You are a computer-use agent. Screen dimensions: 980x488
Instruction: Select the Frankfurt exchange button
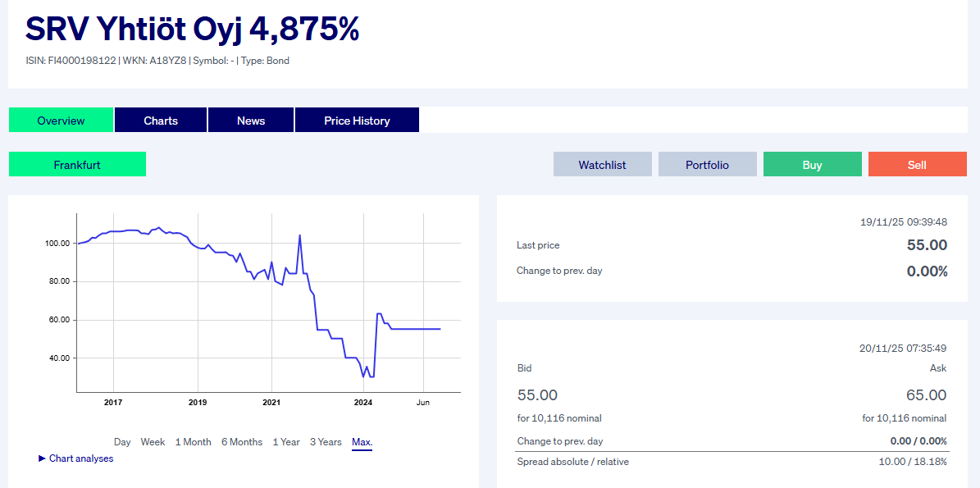click(x=77, y=165)
